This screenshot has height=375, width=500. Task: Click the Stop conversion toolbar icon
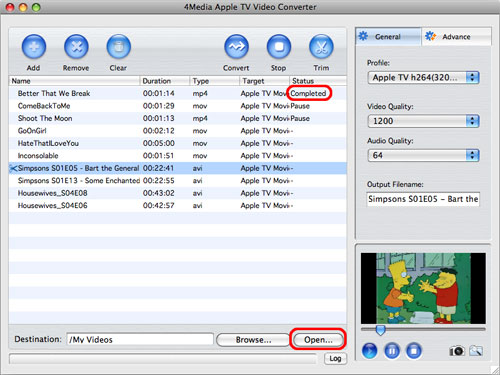pyautogui.click(x=279, y=47)
